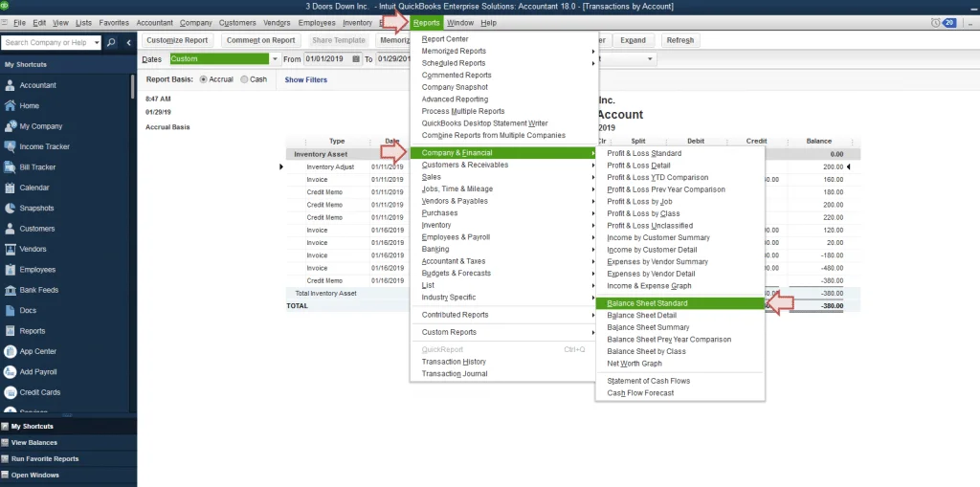Click the Add Payroll sidebar icon
This screenshot has height=487, width=980.
coord(11,371)
